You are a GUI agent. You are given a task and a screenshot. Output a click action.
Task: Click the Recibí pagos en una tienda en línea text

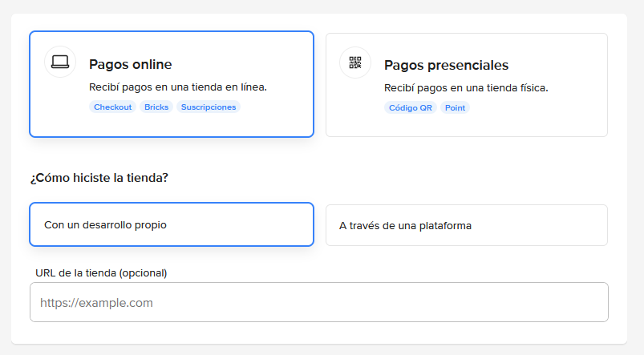(178, 87)
